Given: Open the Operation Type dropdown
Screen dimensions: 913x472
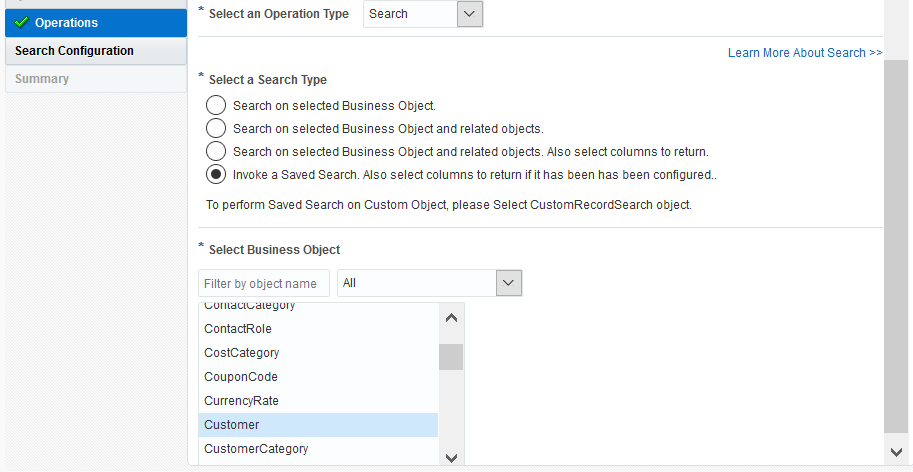Looking at the screenshot, I should coord(470,14).
